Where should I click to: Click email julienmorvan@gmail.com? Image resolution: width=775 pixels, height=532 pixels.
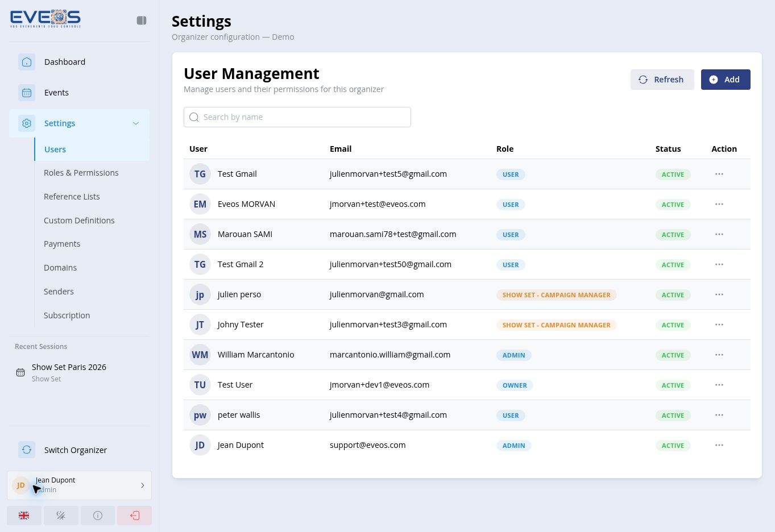tap(377, 294)
